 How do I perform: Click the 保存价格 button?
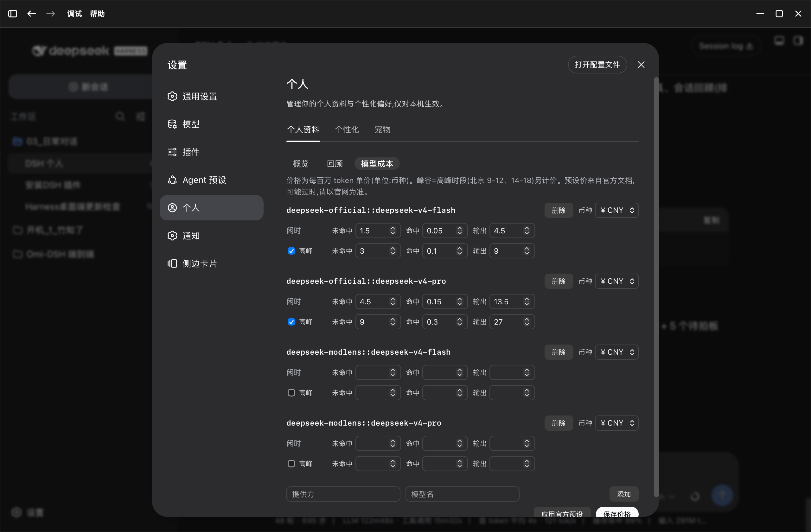click(x=617, y=513)
